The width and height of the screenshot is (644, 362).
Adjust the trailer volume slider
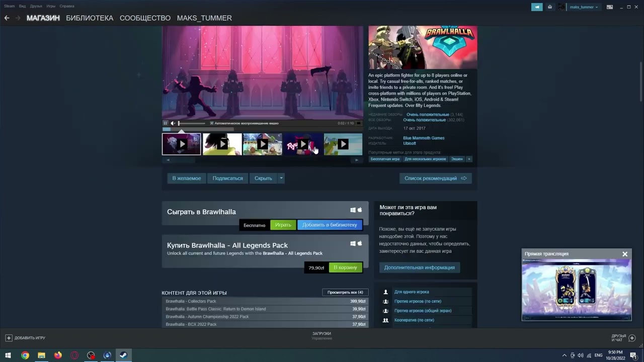192,123
